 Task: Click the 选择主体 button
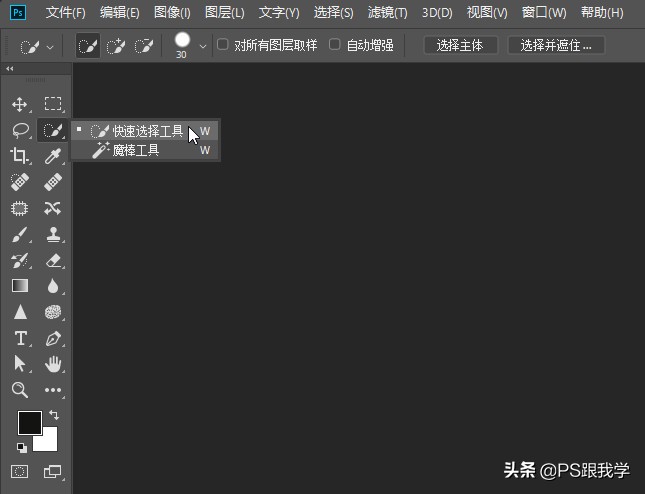pos(460,45)
